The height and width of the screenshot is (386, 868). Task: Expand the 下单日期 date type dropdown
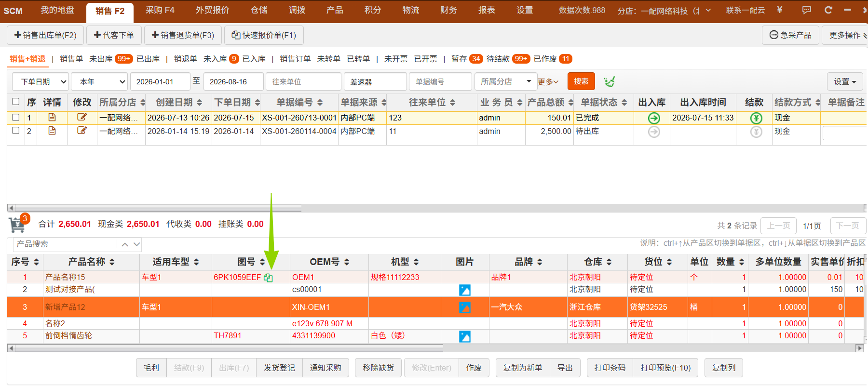coord(41,81)
